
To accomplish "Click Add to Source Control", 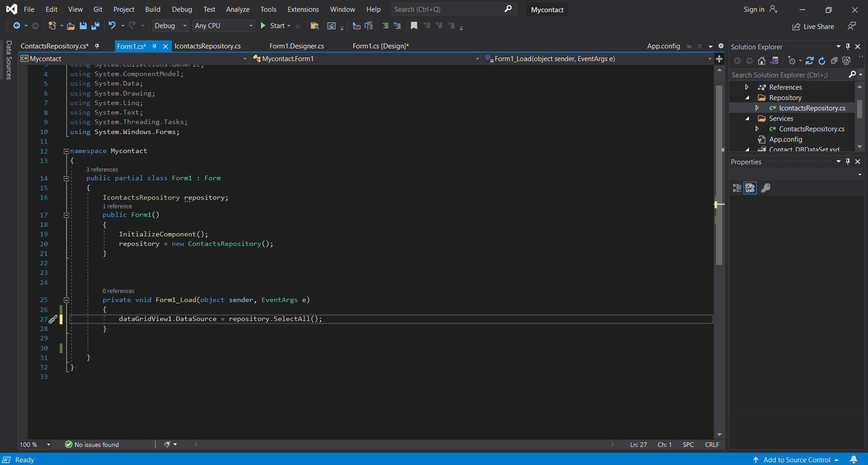I will (797, 460).
